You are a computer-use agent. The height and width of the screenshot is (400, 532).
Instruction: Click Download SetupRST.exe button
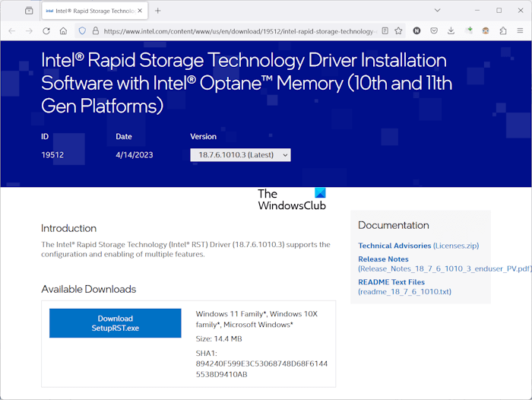[x=116, y=323]
